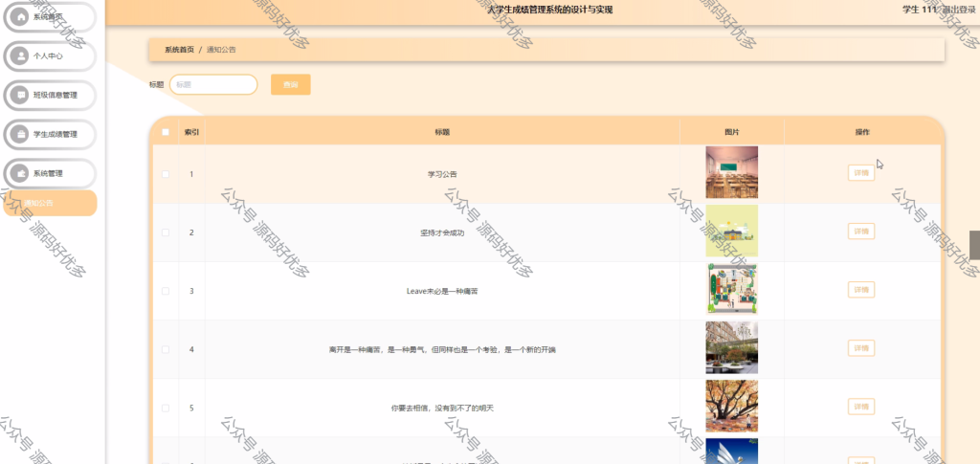Open campus map thumbnail in row 3
The width and height of the screenshot is (980, 464).
[732, 289]
